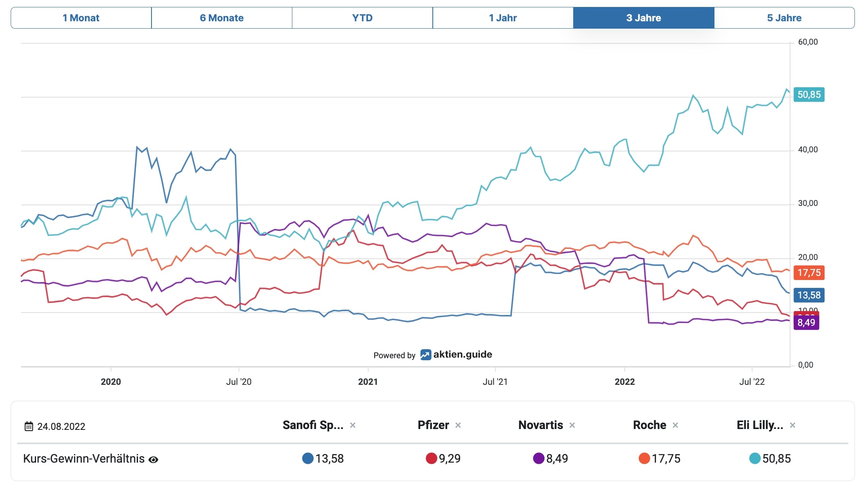Screen dimensions: 868x488
Task: Open the aktien.guide link
Action: pos(463,355)
